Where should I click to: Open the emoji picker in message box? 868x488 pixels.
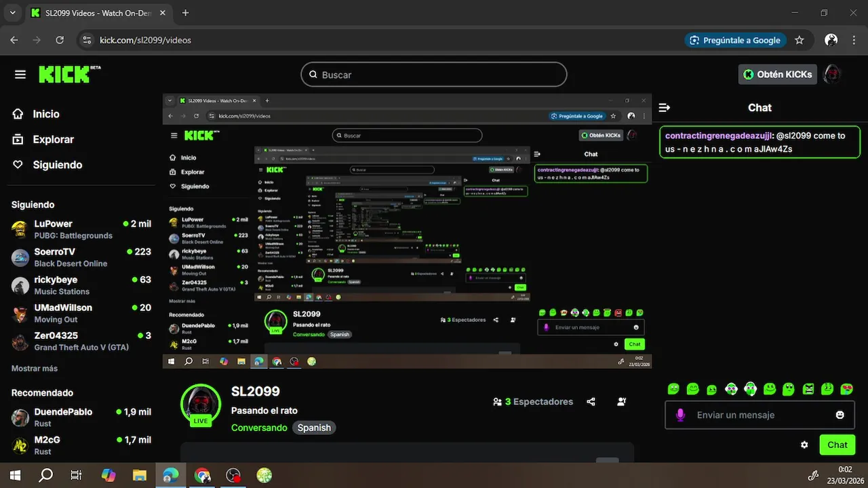click(x=840, y=415)
